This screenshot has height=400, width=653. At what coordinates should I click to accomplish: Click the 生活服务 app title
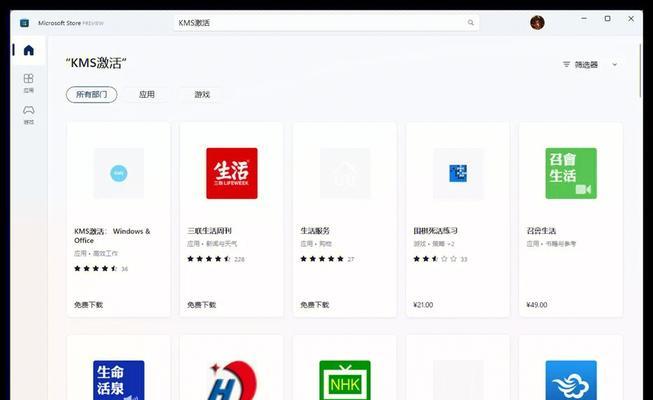pos(315,231)
